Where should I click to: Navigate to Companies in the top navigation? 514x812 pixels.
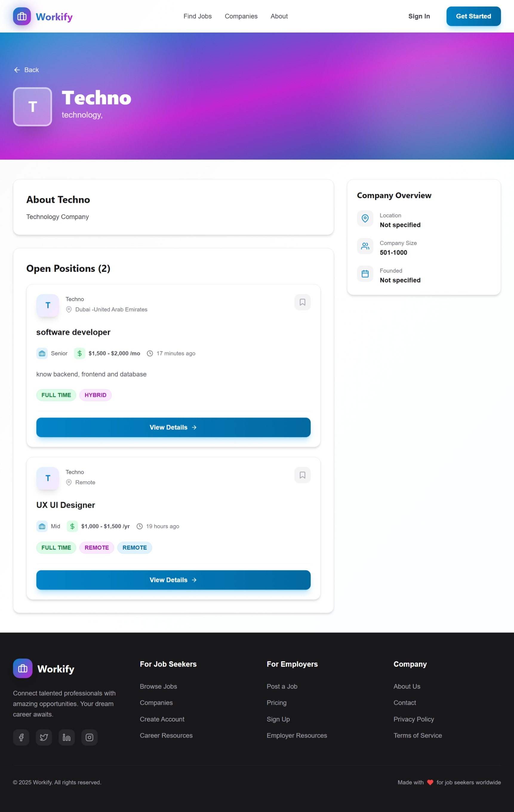(x=241, y=16)
